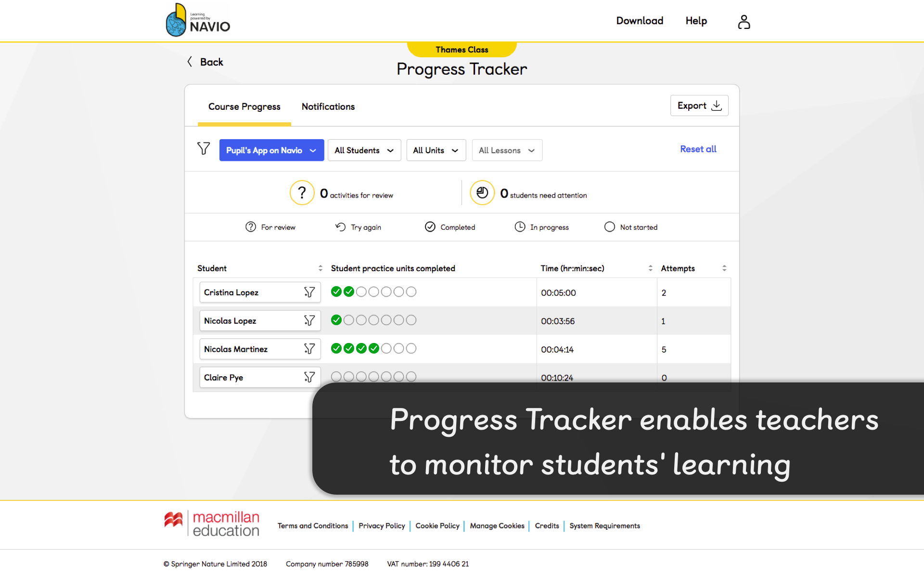The height and width of the screenshot is (578, 924).
Task: Open the All Lessons dropdown
Action: [x=507, y=150]
